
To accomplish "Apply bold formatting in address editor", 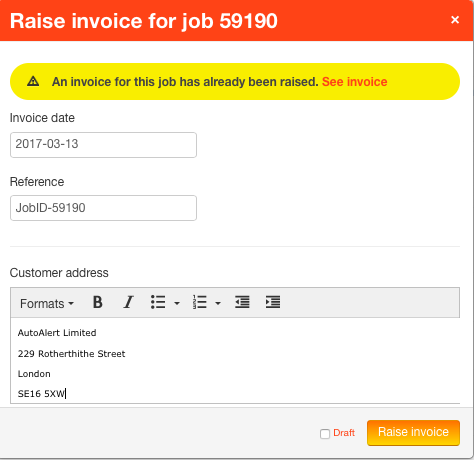I will (97, 303).
